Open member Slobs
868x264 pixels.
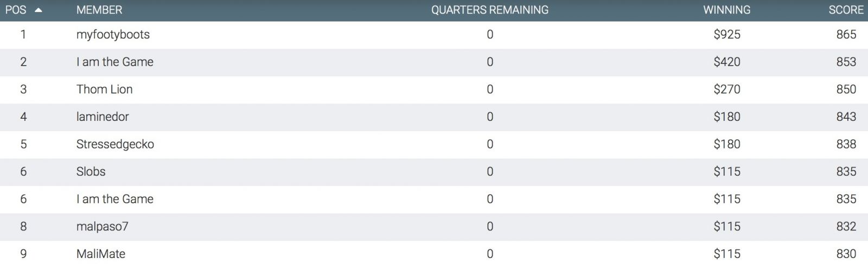91,172
